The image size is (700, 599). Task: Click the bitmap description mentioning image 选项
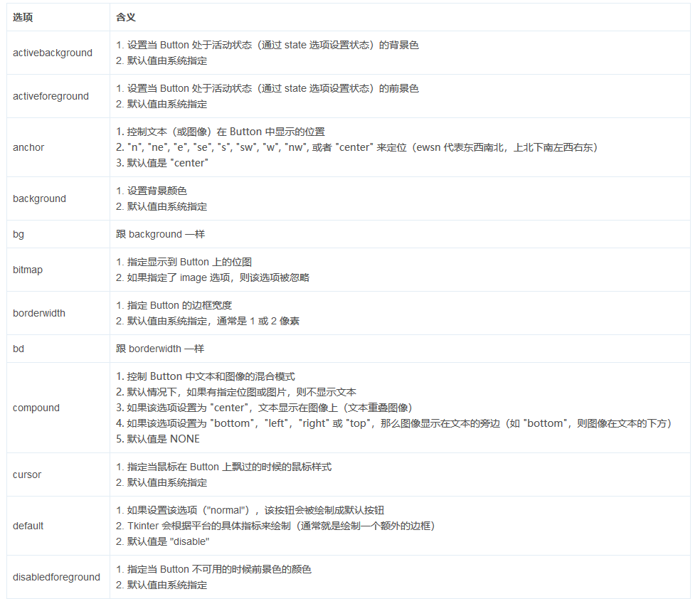tap(206, 277)
